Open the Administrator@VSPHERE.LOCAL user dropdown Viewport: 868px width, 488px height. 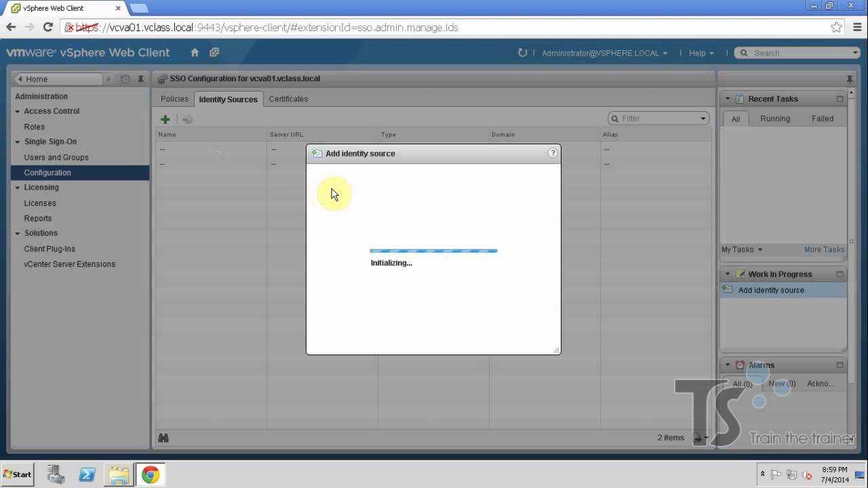604,53
